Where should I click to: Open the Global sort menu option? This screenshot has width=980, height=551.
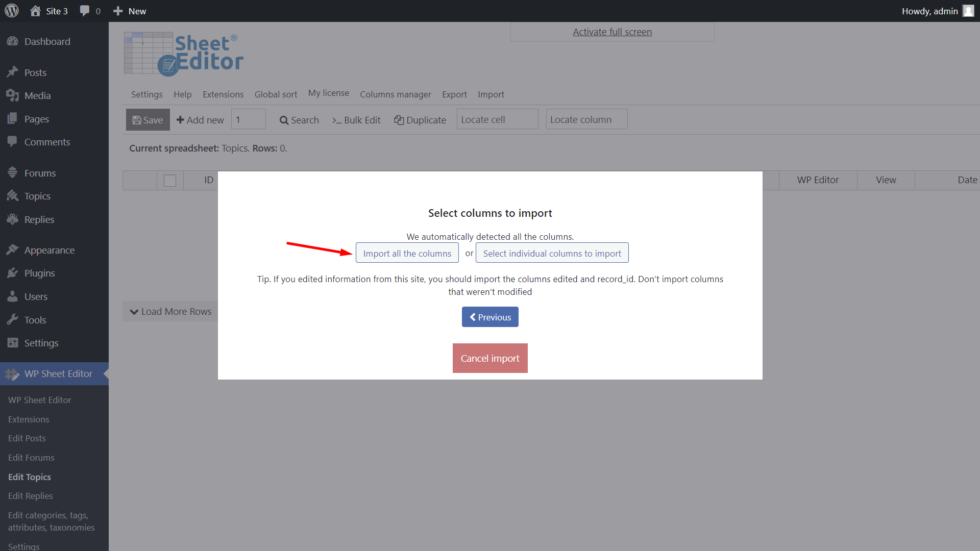pos(276,94)
